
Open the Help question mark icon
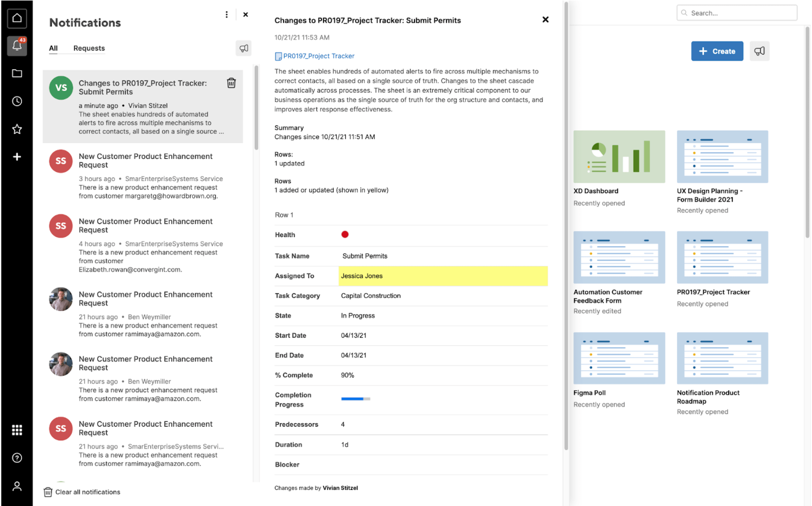pyautogui.click(x=17, y=457)
